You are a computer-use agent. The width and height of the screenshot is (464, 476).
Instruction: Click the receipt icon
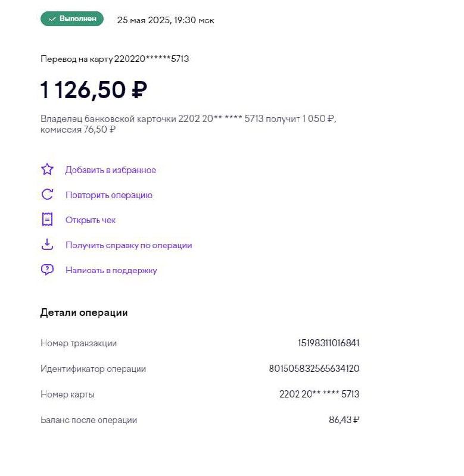[x=47, y=220]
